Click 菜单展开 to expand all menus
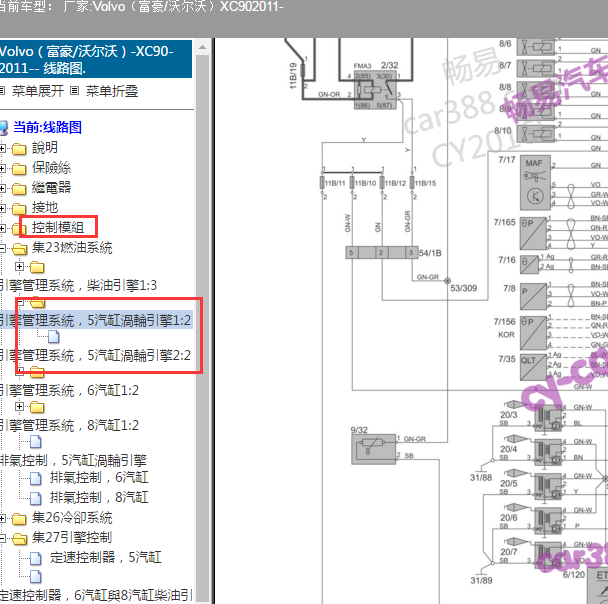This screenshot has width=608, height=604. pos(38,91)
